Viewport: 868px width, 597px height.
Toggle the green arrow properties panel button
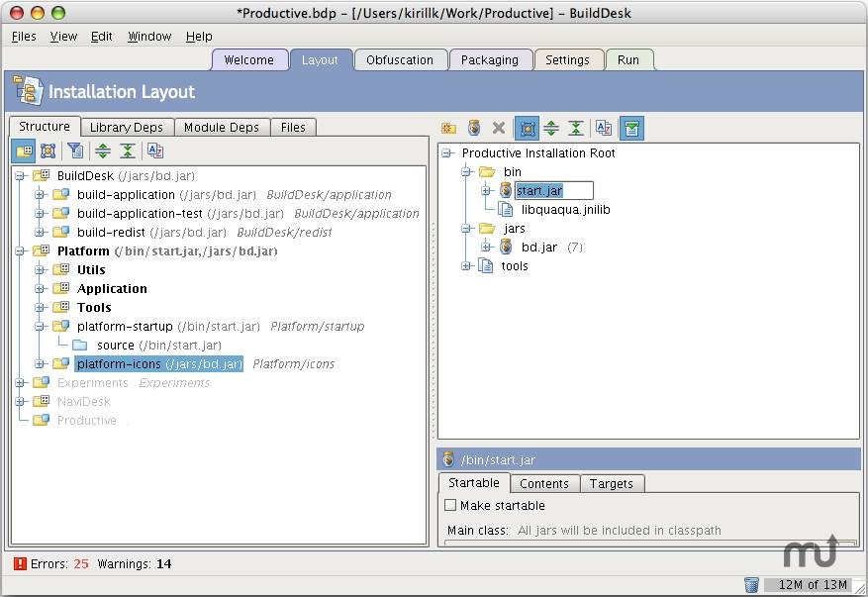[631, 129]
